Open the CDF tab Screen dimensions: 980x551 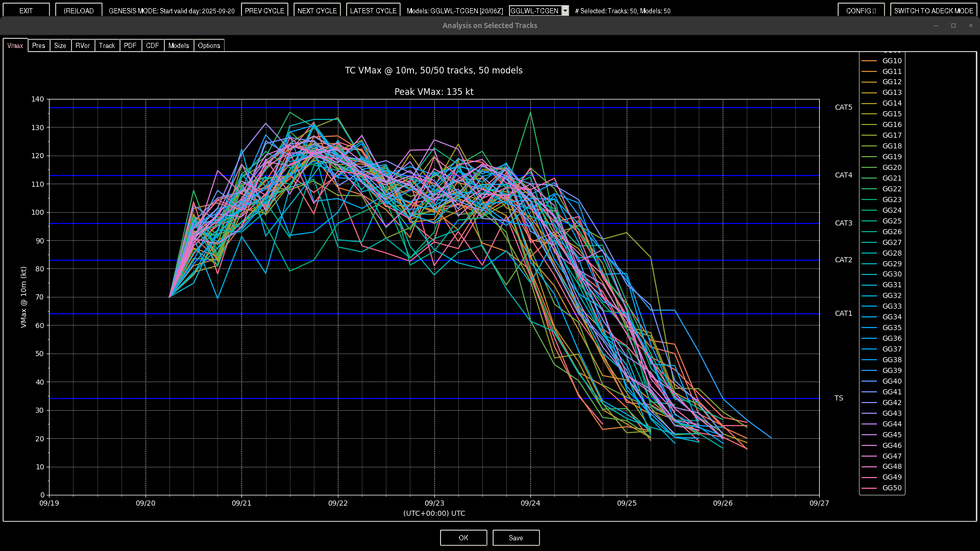[152, 45]
